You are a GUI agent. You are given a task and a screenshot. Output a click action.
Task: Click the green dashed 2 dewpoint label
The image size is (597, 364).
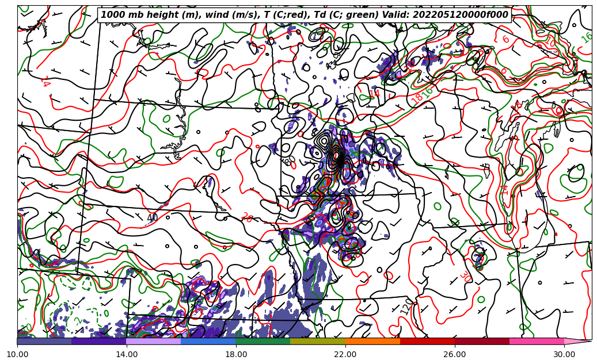[x=78, y=322]
